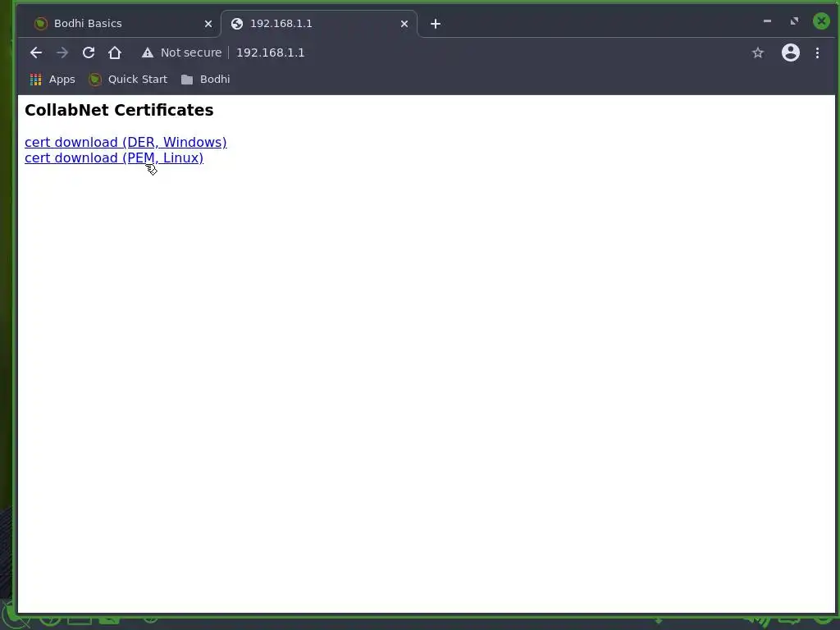Screen dimensions: 840x630
Task: Open the user profile icon
Action: [x=790, y=52]
